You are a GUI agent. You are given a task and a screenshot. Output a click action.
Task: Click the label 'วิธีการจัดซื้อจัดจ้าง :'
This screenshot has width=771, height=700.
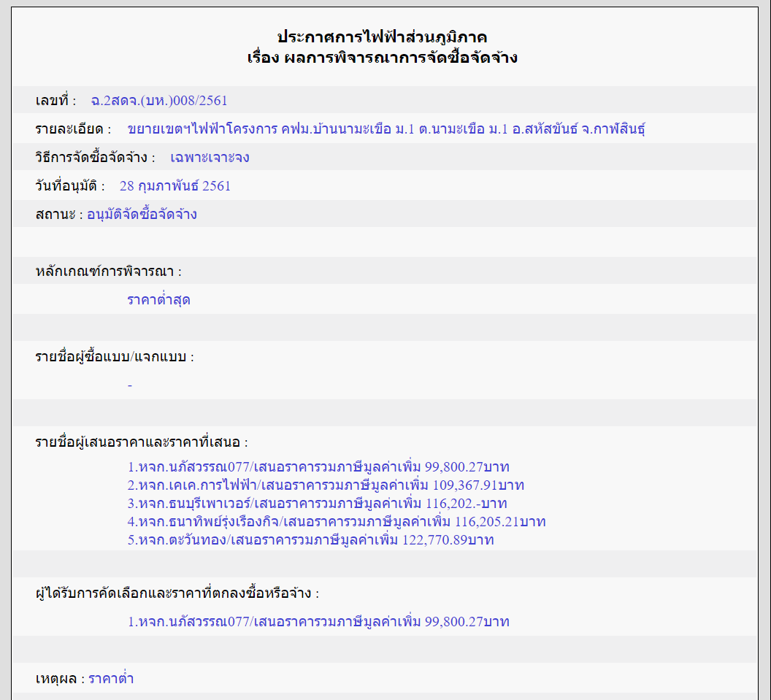[x=96, y=158]
